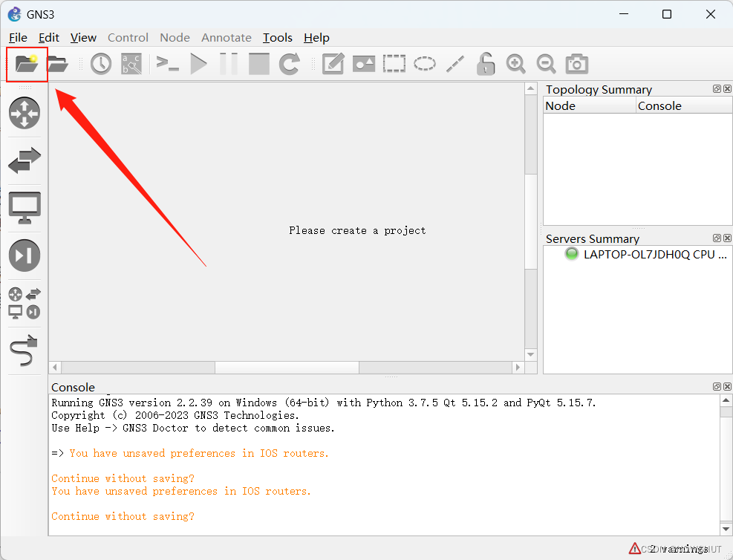Close the Console panel
733x560 pixels.
[x=727, y=386]
